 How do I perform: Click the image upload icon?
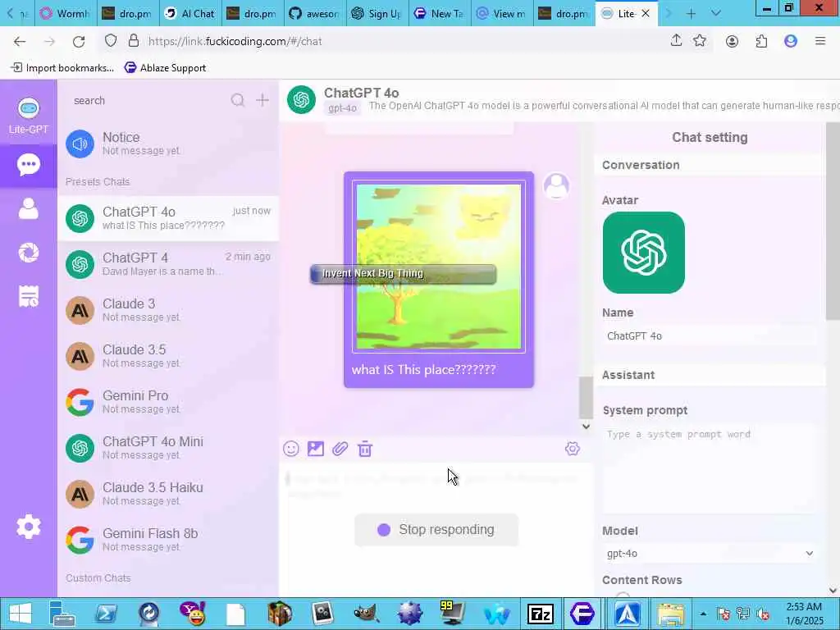316,449
